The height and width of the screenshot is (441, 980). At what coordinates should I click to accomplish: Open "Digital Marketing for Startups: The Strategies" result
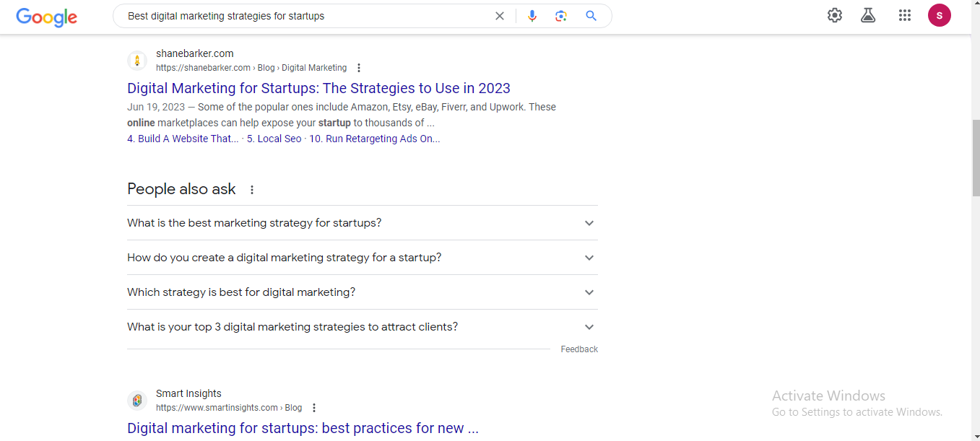318,88
